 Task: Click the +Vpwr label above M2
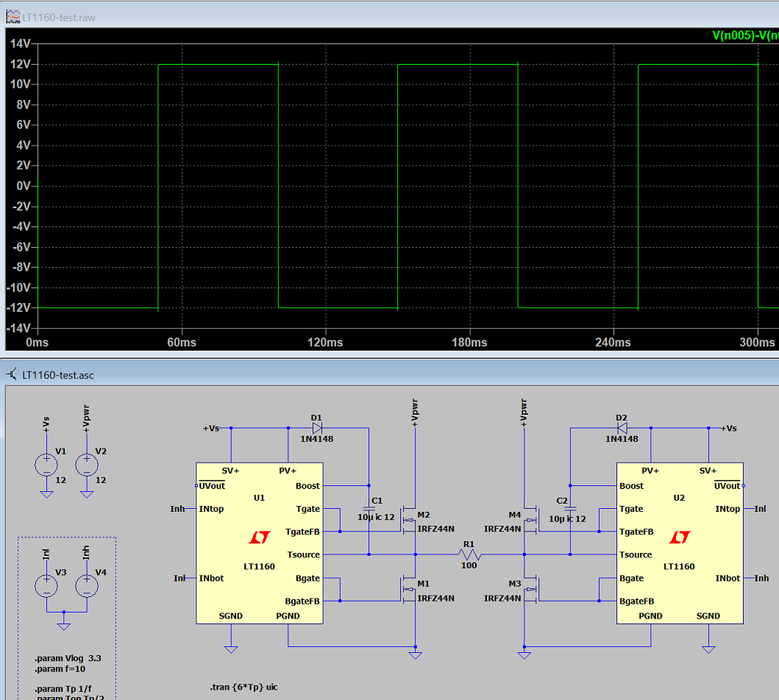click(416, 413)
